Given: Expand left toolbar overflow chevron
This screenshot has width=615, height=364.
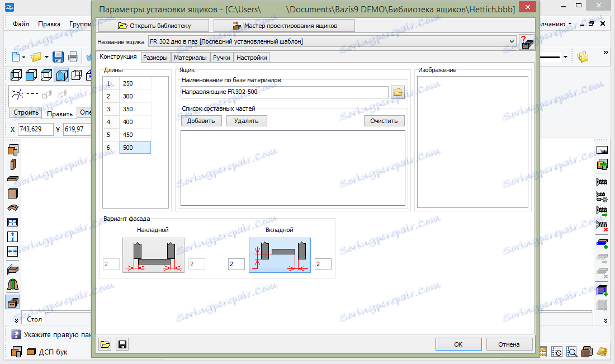Looking at the screenshot, I should click(x=16, y=320).
